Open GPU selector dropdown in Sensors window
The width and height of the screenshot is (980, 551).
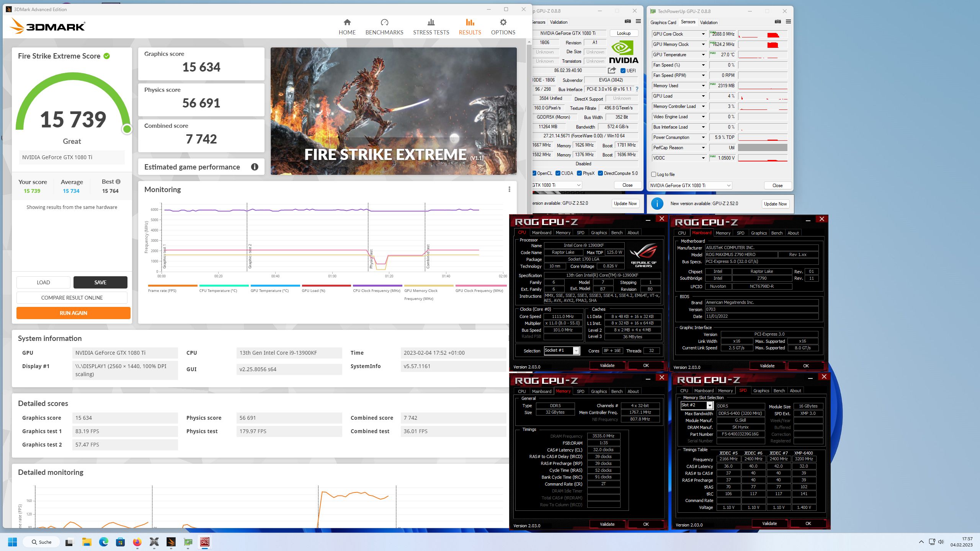[691, 186]
